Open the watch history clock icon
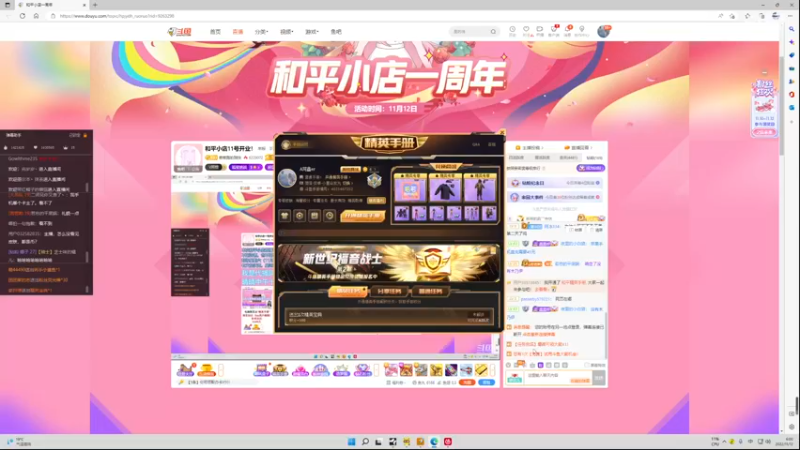Image resolution: width=800 pixels, height=450 pixels. [512, 31]
